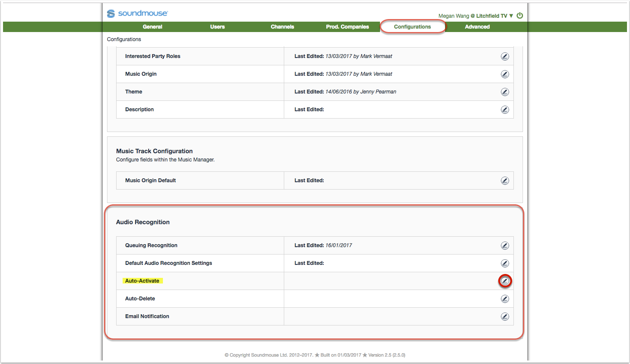Click the green power logout icon
Screen dimensions: 630x364
click(520, 16)
